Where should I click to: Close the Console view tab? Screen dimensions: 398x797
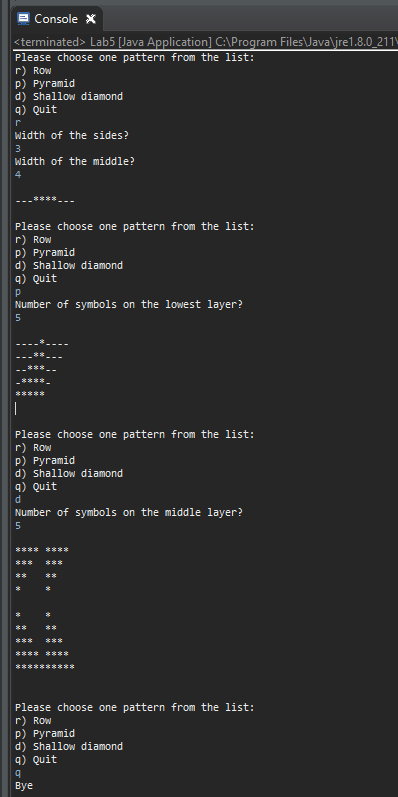[90, 19]
